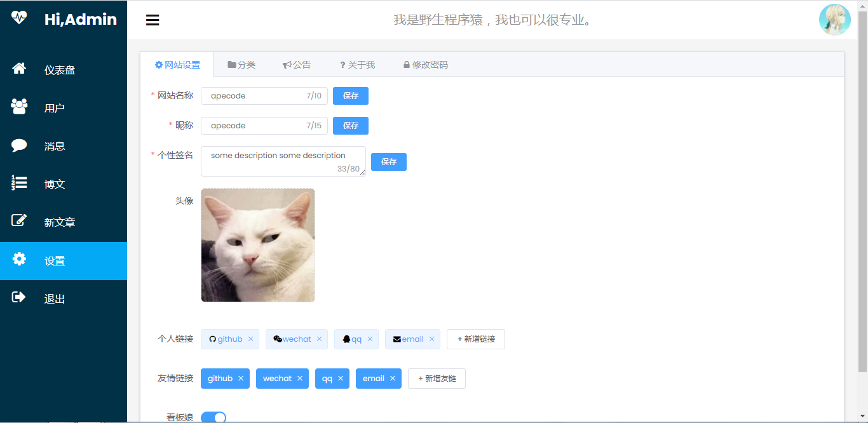
Task: Switch to the 分类 tab
Action: (x=241, y=64)
